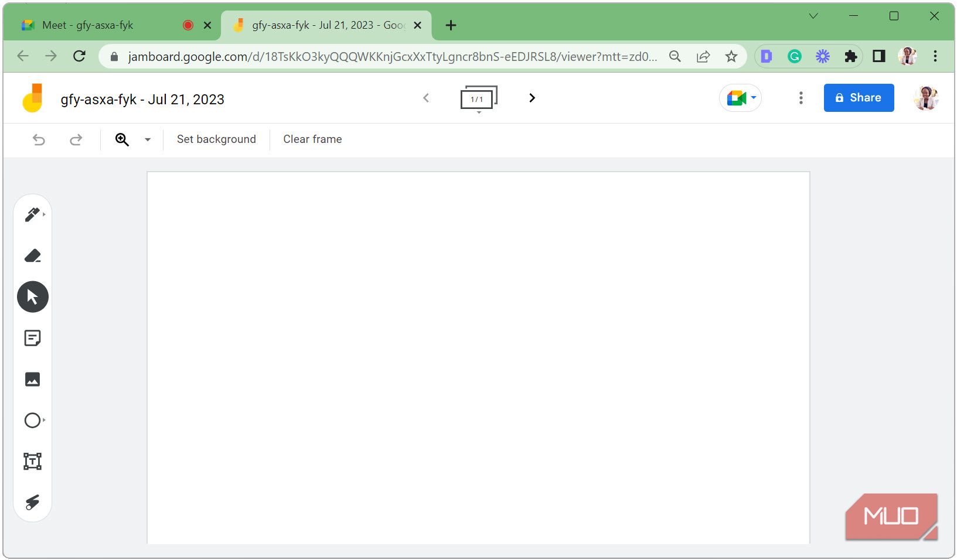Open the Text box tool
The image size is (957, 560).
coord(32,461)
